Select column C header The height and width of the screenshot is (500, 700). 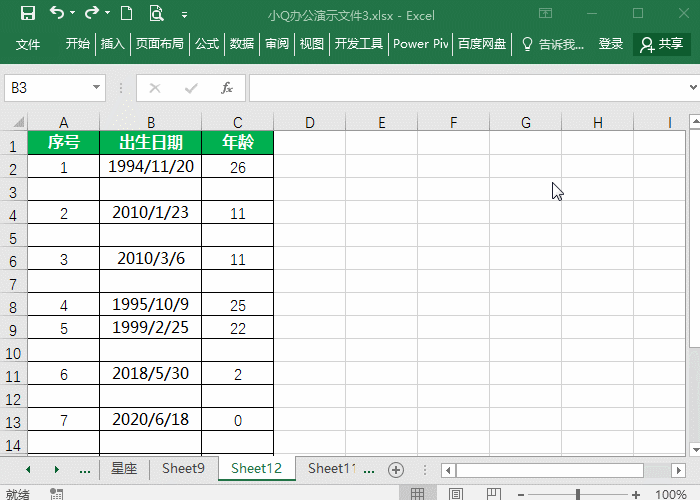pyautogui.click(x=238, y=122)
